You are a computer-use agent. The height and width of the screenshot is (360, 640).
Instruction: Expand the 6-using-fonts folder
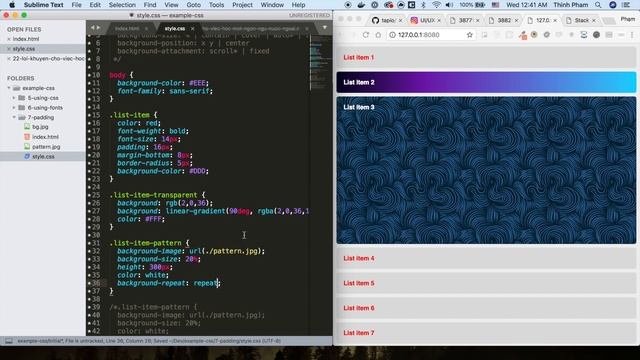point(14,108)
